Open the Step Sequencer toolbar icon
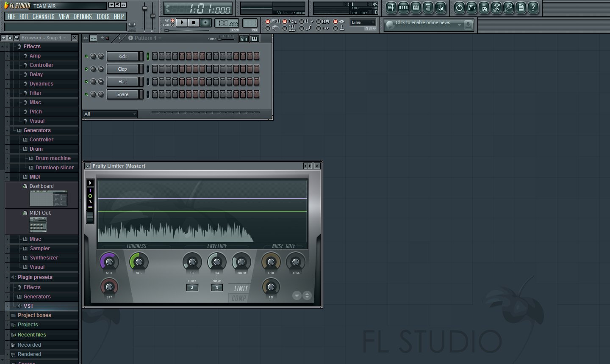This screenshot has width=610, height=364. point(403,8)
